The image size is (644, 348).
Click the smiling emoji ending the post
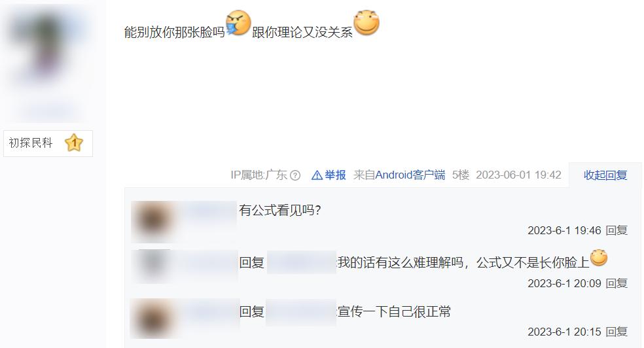(367, 23)
